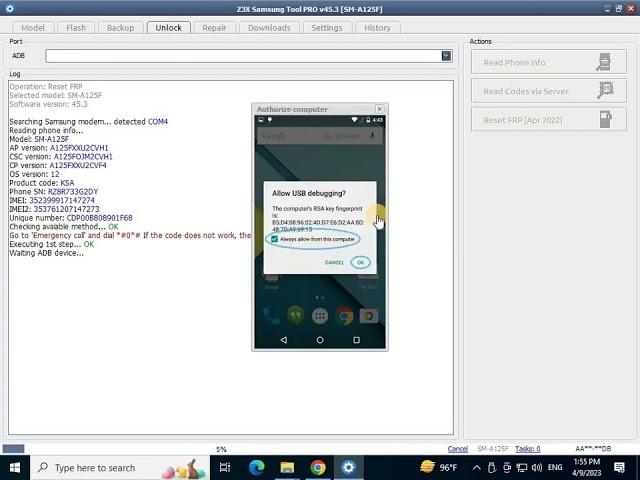Click the COM4 text in log
Viewport: 640px width, 480px height.
[158, 122]
